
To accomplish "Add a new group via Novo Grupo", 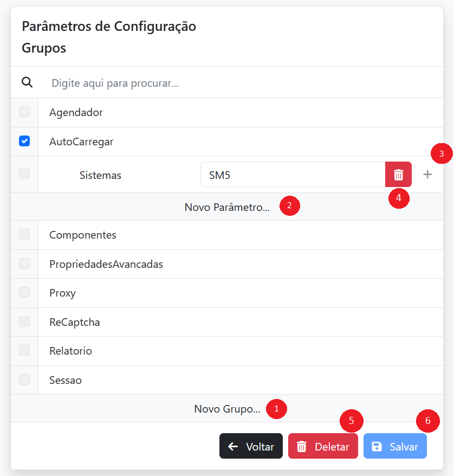I will tap(227, 409).
